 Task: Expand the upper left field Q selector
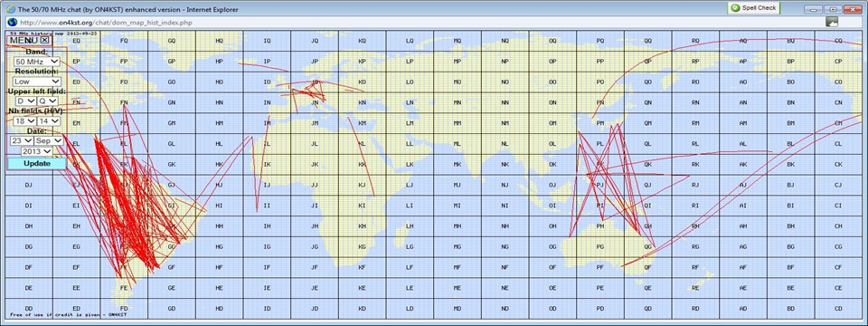tap(48, 101)
